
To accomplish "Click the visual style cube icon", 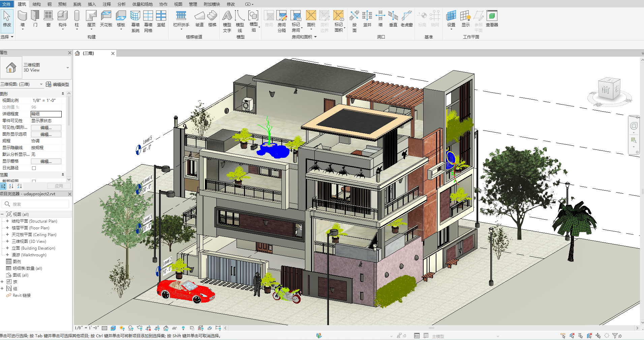I will 113,328.
